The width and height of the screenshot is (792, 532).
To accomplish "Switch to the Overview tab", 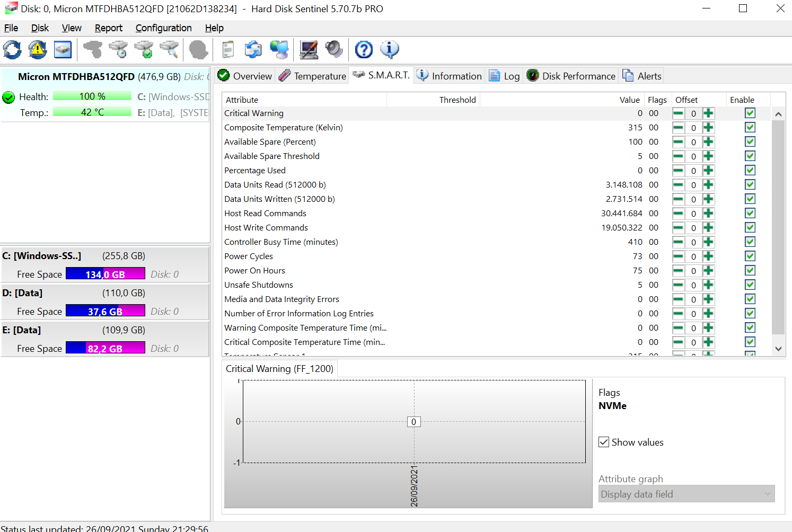I will click(244, 76).
